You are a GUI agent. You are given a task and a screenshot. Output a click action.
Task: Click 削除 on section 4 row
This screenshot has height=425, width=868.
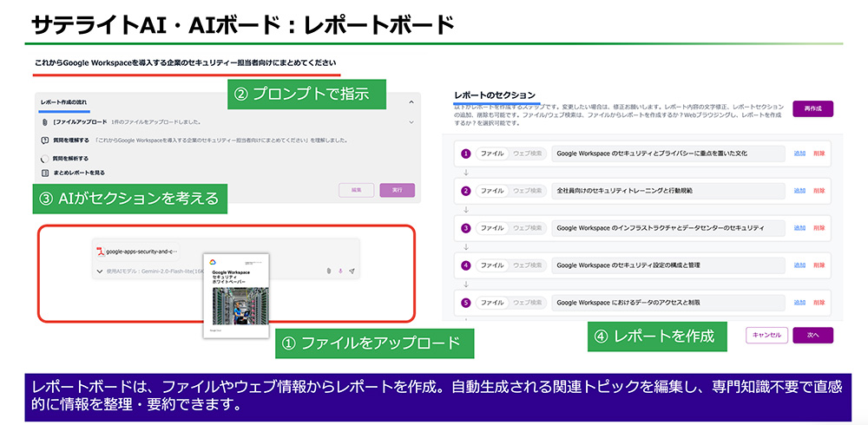819,265
